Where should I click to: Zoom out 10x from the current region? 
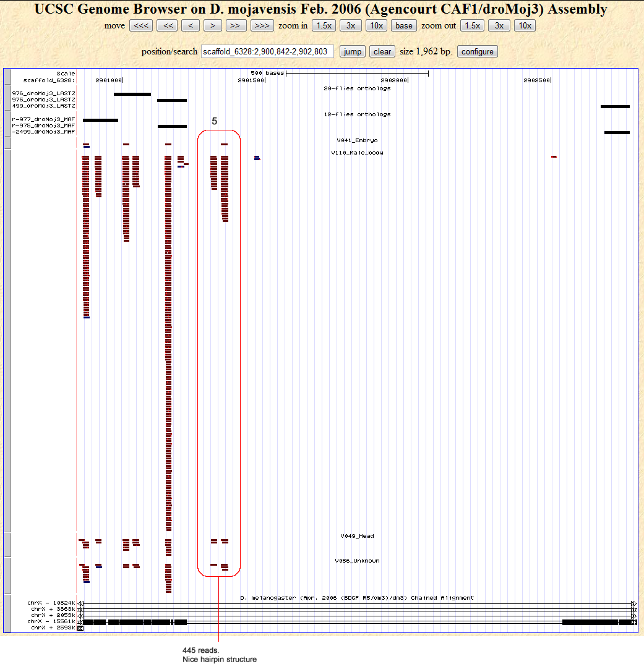[525, 25]
